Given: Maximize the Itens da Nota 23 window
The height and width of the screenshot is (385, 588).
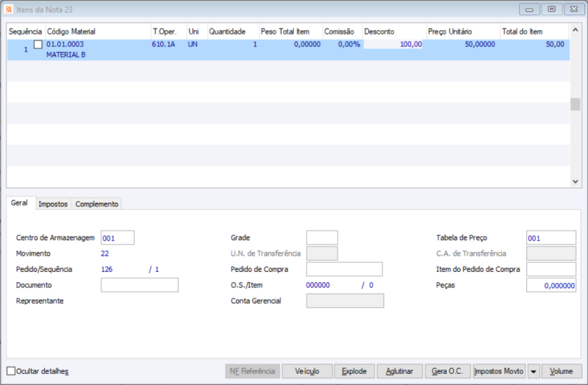Looking at the screenshot, I should pos(552,10).
